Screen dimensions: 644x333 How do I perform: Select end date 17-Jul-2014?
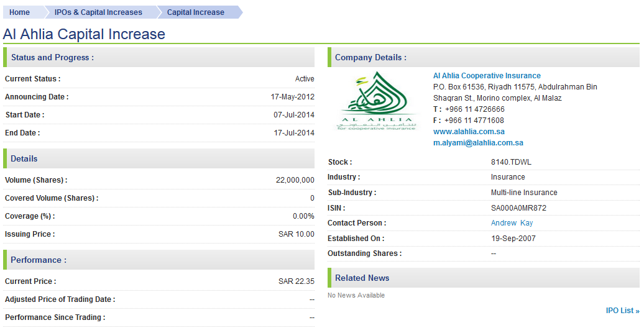tap(294, 133)
